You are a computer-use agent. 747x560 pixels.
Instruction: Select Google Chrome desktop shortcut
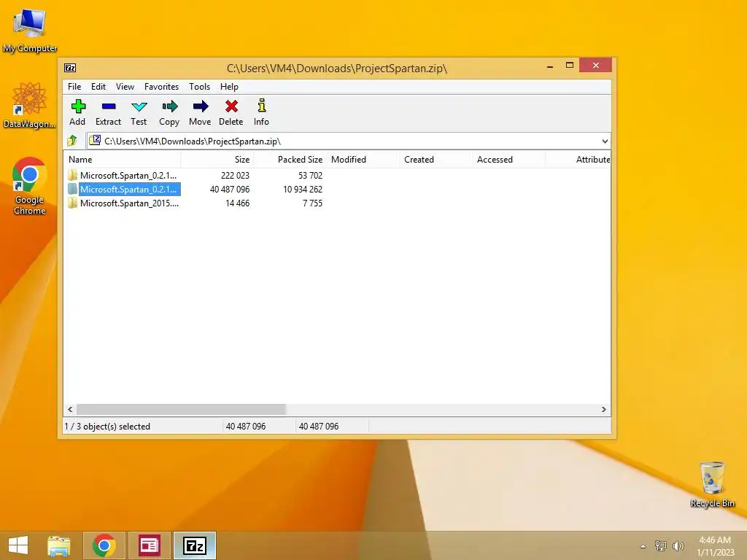29,186
